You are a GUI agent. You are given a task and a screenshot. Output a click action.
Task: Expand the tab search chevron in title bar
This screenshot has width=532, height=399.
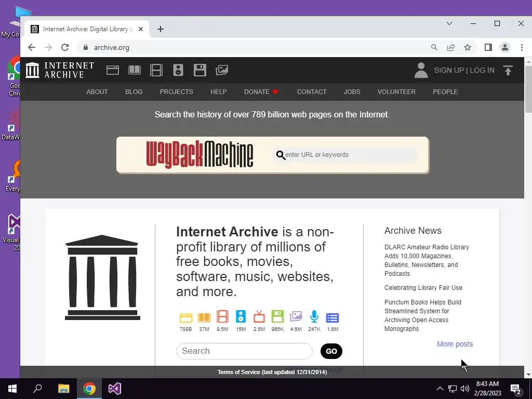[449, 23]
